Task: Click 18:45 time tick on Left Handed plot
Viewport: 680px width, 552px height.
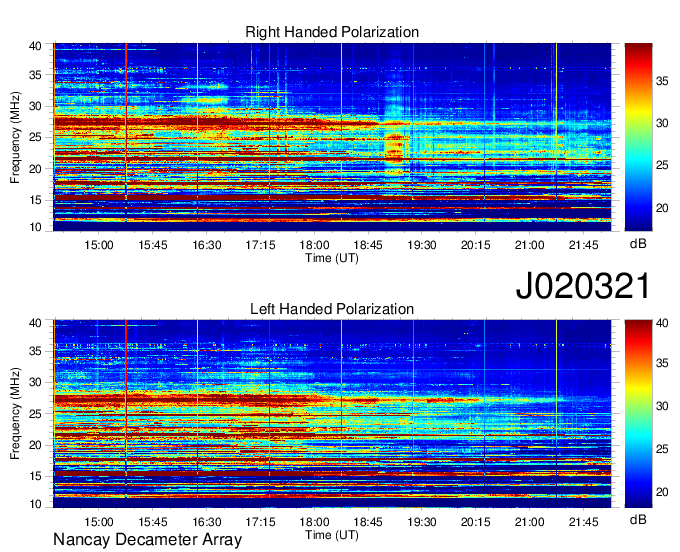Action: coord(368,522)
